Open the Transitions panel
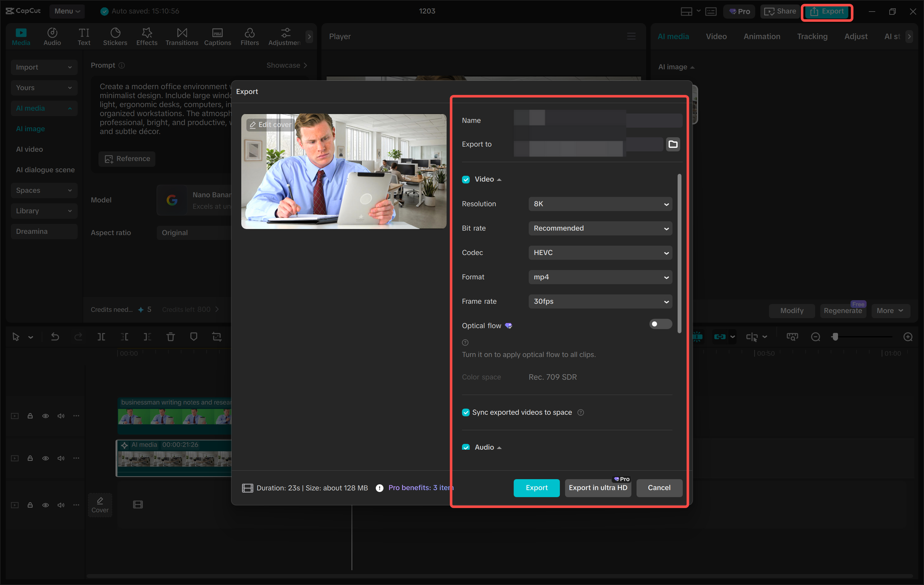The width and height of the screenshot is (924, 585). tap(182, 36)
